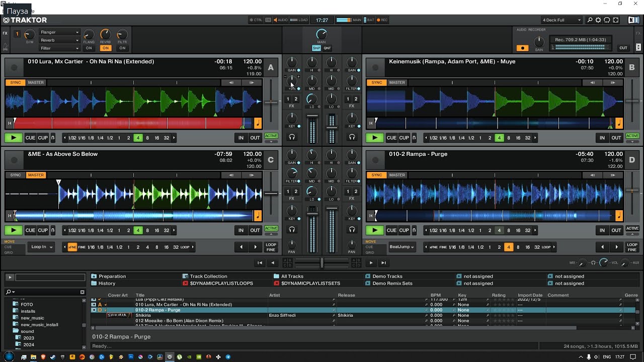Image resolution: width=644 pixels, height=362 pixels.
Task: Click the CUT button in audio recorder
Action: [x=623, y=48]
